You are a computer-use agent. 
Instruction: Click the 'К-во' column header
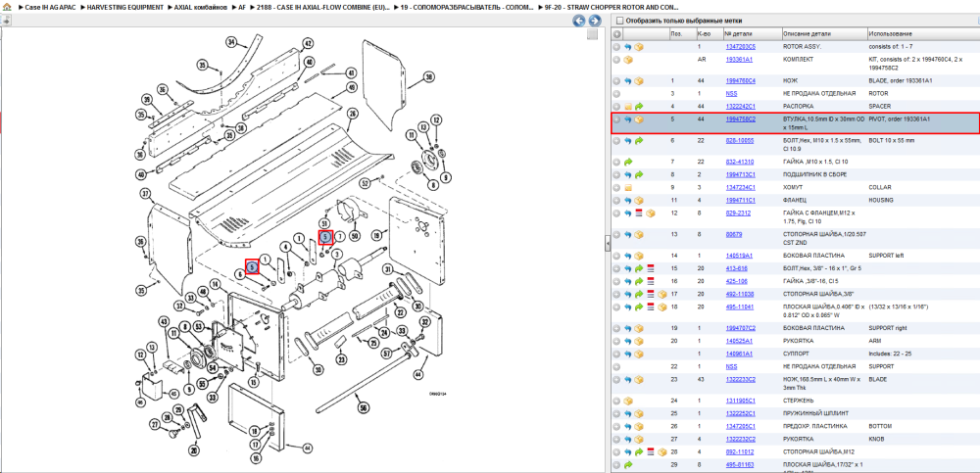pos(704,33)
